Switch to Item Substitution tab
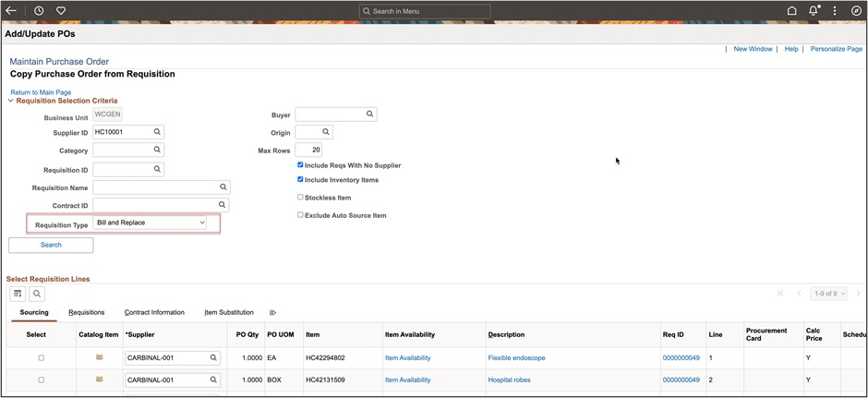This screenshot has width=868, height=398. (229, 313)
